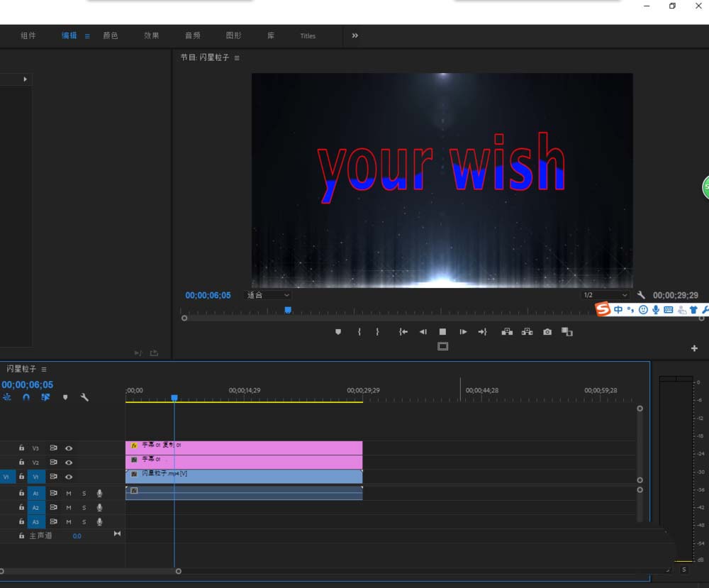Open the 编辑 workspace menu icon
709x588 pixels.
(x=87, y=35)
